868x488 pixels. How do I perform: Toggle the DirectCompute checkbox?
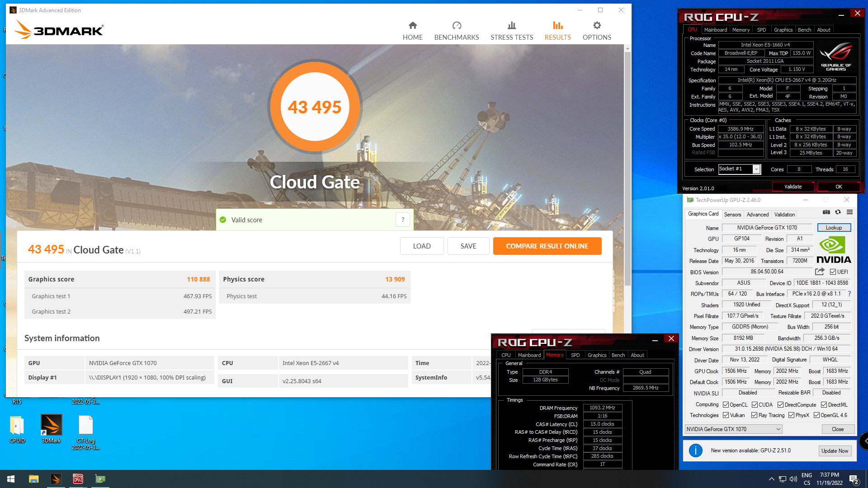[780, 405]
